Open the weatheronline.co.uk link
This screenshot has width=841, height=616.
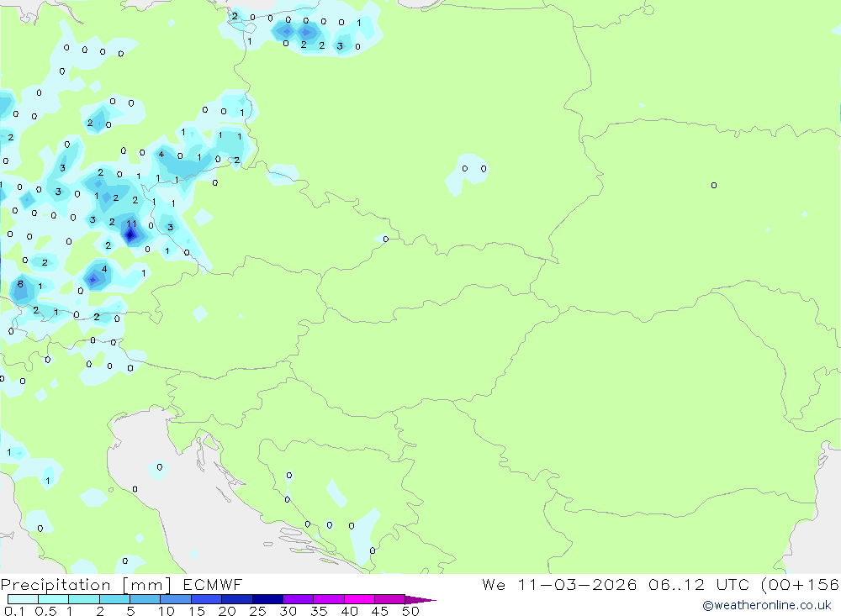point(766,605)
